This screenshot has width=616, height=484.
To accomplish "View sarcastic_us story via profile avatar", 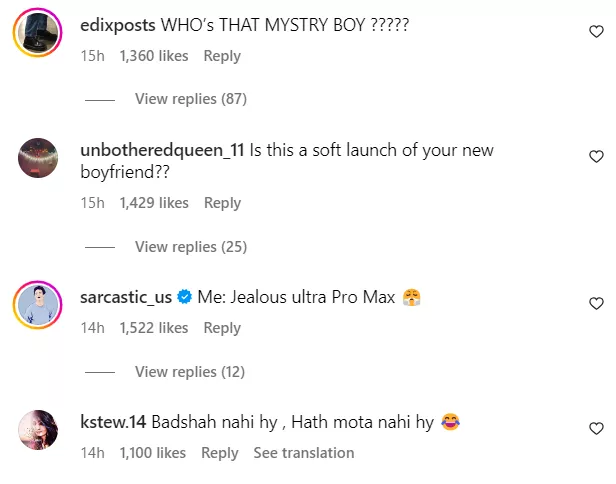I will pyautogui.click(x=38, y=304).
